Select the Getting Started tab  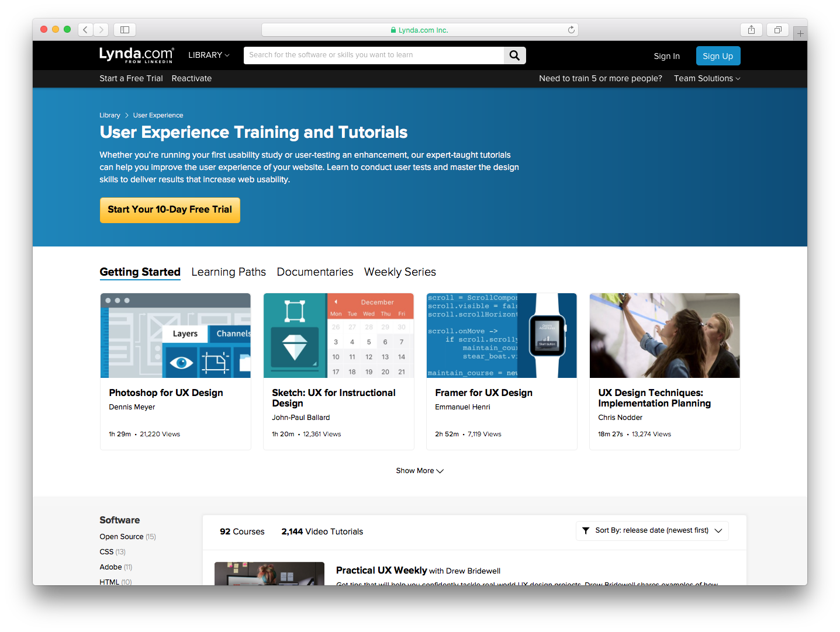coord(140,272)
